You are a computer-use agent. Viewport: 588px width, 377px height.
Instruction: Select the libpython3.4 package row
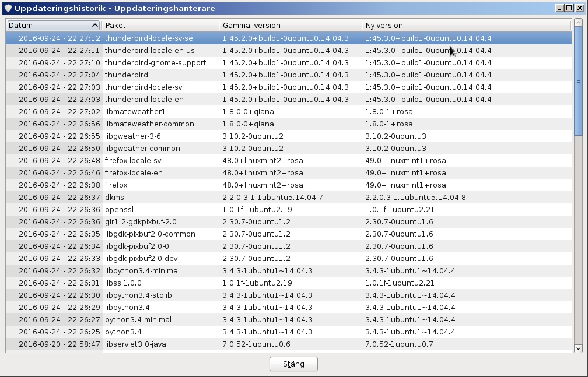pyautogui.click(x=289, y=307)
